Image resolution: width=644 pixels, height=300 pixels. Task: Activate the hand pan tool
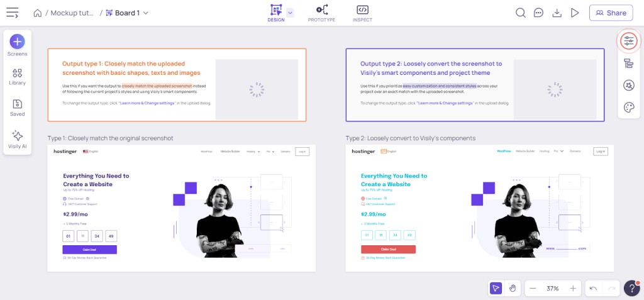(x=513, y=288)
